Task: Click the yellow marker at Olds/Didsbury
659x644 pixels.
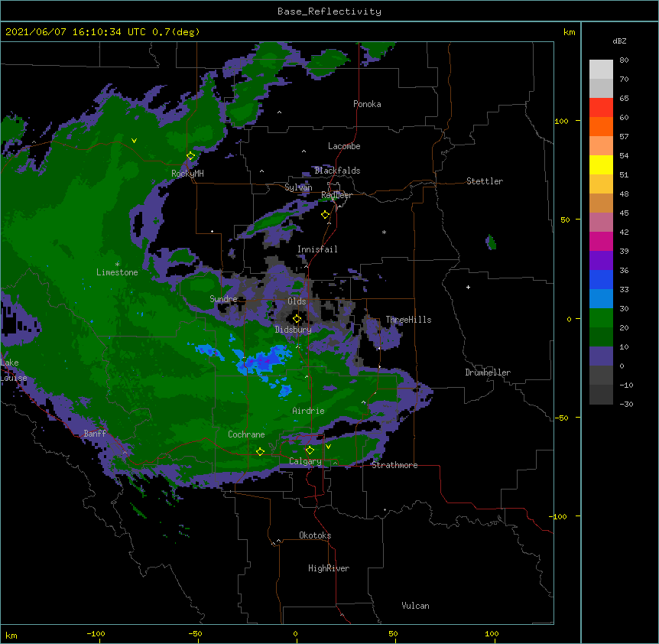Action: 297,319
